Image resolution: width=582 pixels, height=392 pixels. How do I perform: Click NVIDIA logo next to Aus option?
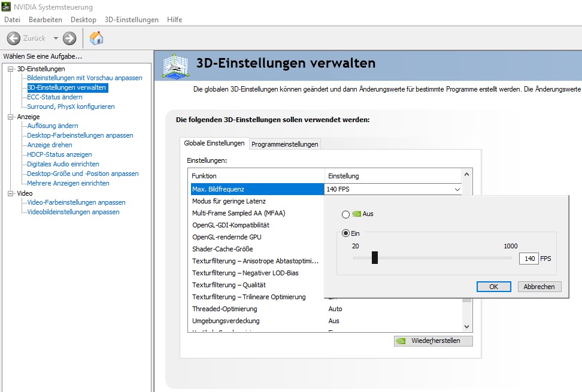coord(356,214)
